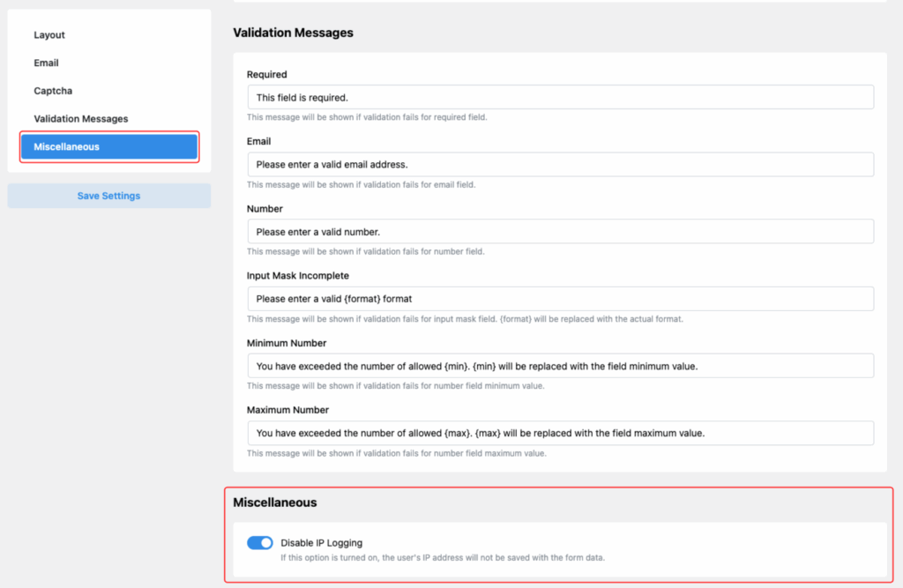Click the 'Email' label above the email message
Image resolution: width=903 pixels, height=588 pixels.
(x=258, y=141)
